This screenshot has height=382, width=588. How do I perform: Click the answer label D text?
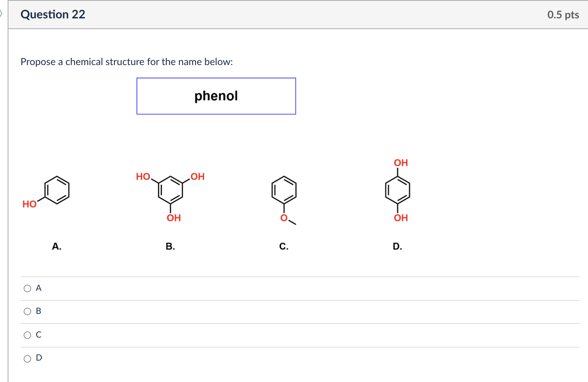pos(38,358)
